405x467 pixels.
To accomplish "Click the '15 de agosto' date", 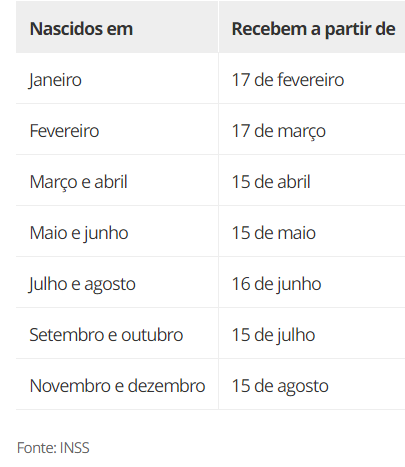I will click(280, 386).
